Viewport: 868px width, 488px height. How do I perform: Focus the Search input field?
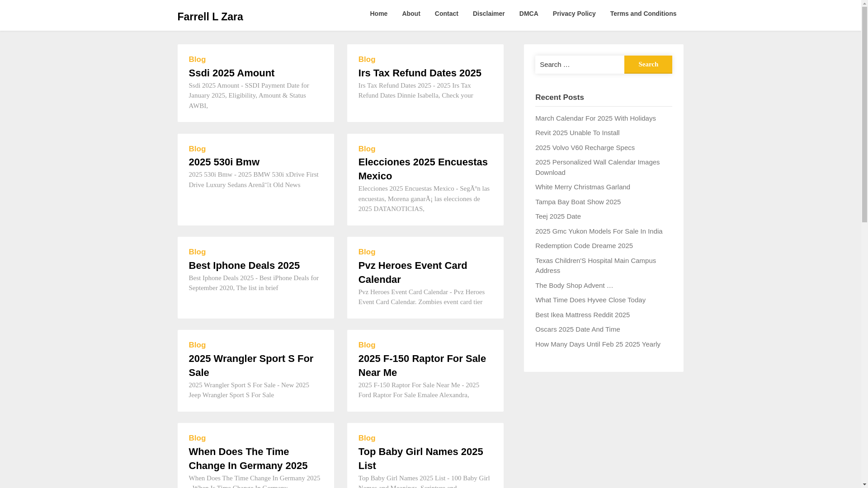click(580, 64)
